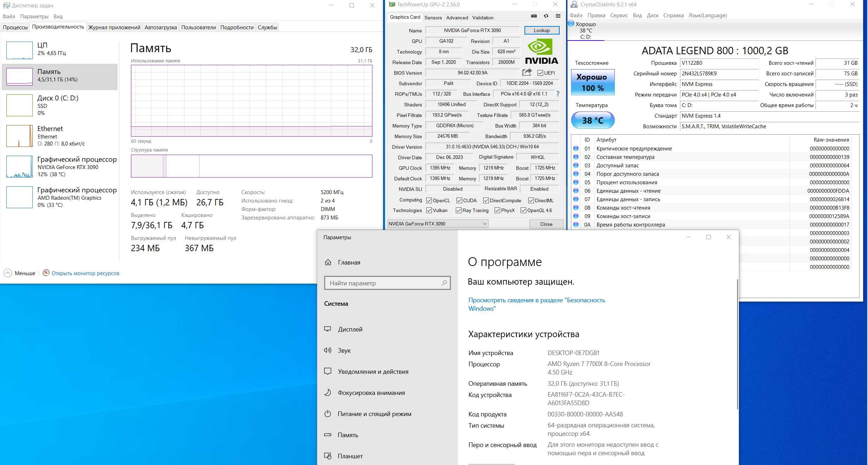868x465 pixels.
Task: Click the 38 °C temperature button
Action: tap(593, 120)
